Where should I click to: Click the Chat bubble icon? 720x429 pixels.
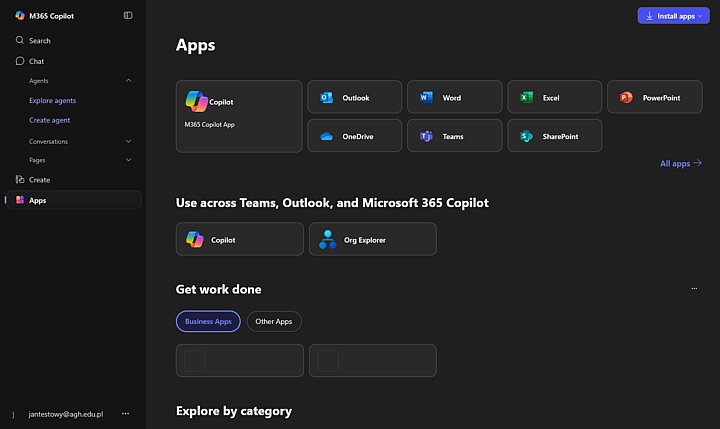pyautogui.click(x=20, y=61)
